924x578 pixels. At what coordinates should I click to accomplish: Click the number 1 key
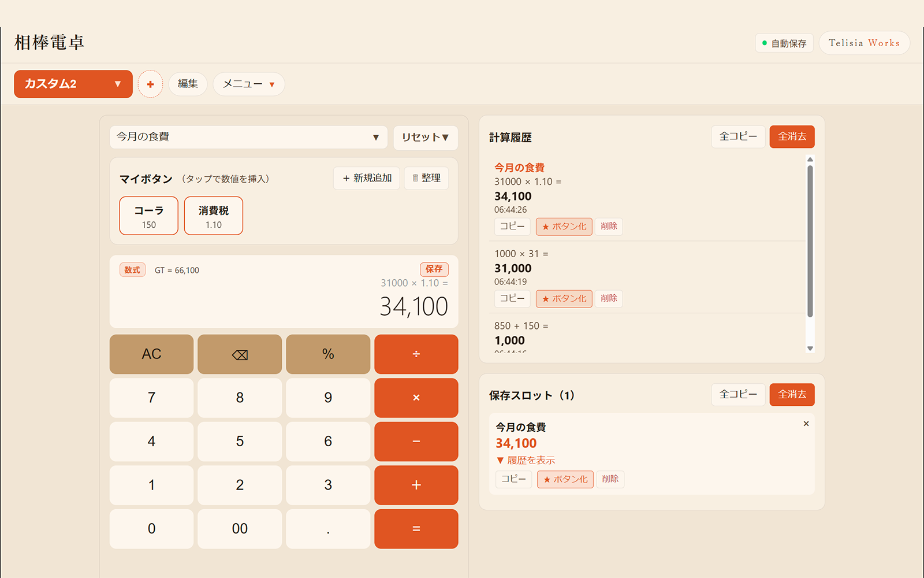(151, 485)
